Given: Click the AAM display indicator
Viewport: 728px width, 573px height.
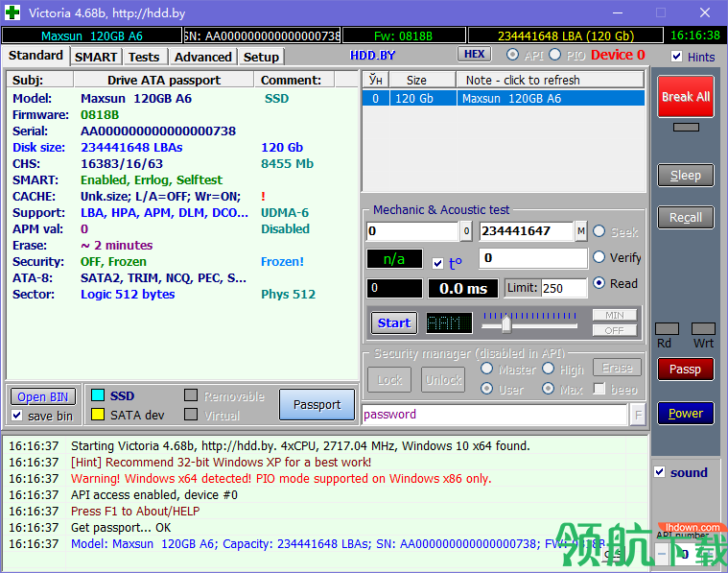Looking at the screenshot, I should pyautogui.click(x=449, y=322).
